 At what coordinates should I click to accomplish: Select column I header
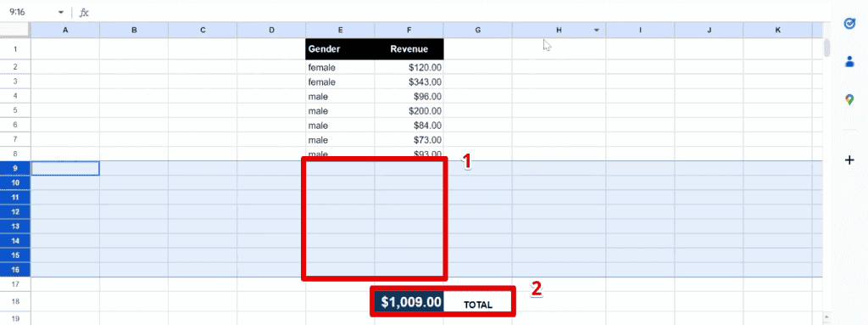[x=640, y=31]
